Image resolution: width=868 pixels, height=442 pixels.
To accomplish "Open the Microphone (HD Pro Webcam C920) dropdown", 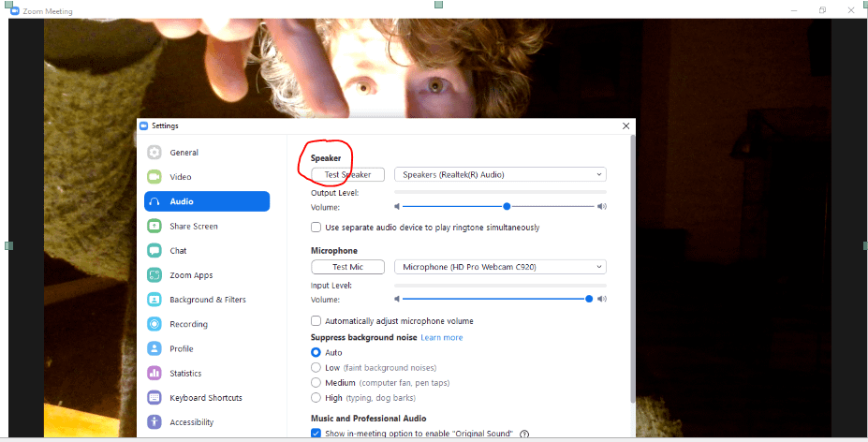I will point(500,267).
